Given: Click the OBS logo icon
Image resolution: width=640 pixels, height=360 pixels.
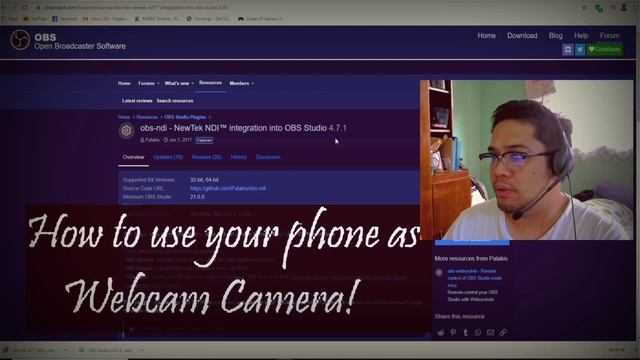Looking at the screenshot, I should point(20,40).
